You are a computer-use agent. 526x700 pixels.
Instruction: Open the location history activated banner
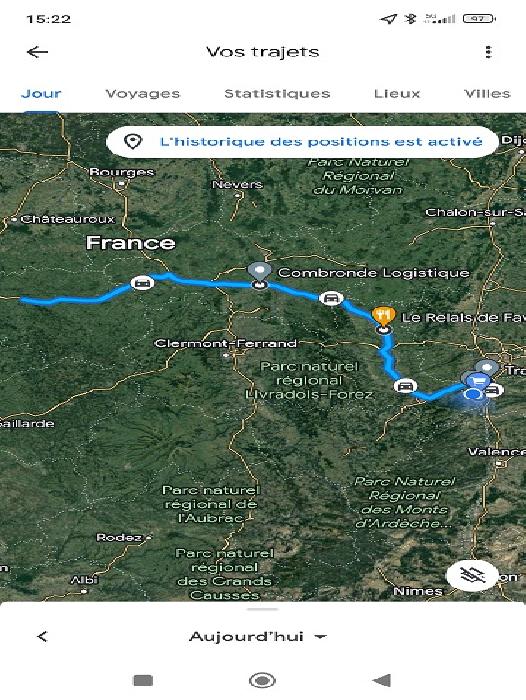pos(302,142)
